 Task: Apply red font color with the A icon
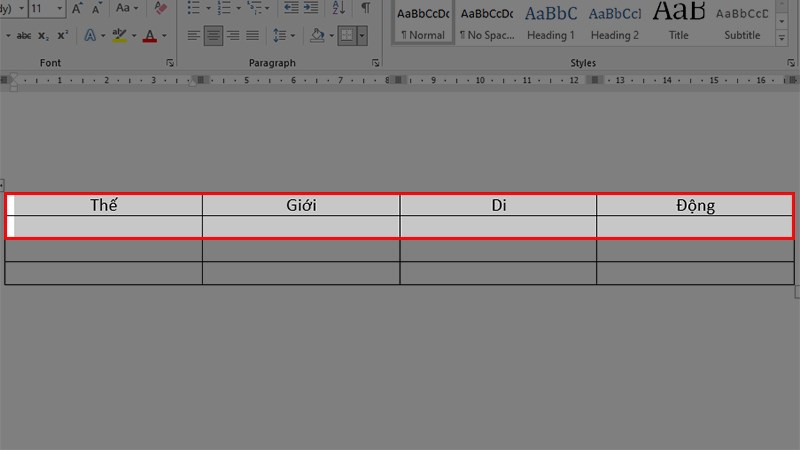pos(150,36)
